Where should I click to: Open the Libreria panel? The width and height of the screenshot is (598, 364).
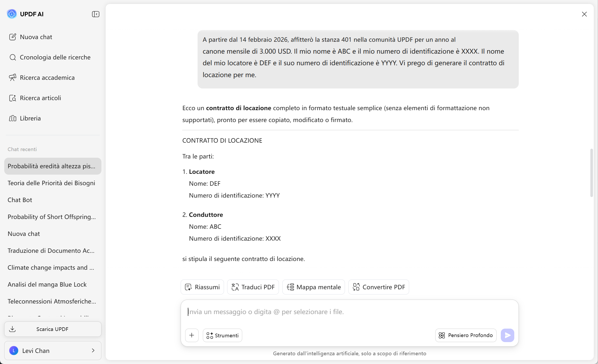30,118
